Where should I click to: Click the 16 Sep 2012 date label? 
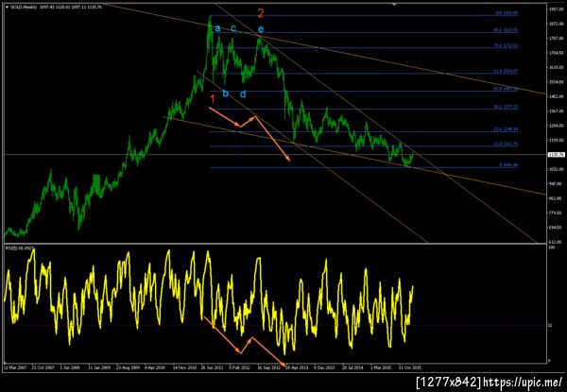(268, 367)
